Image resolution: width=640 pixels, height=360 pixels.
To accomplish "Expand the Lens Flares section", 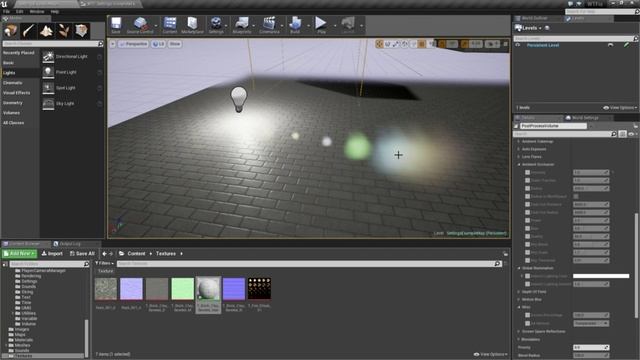I will [x=519, y=157].
